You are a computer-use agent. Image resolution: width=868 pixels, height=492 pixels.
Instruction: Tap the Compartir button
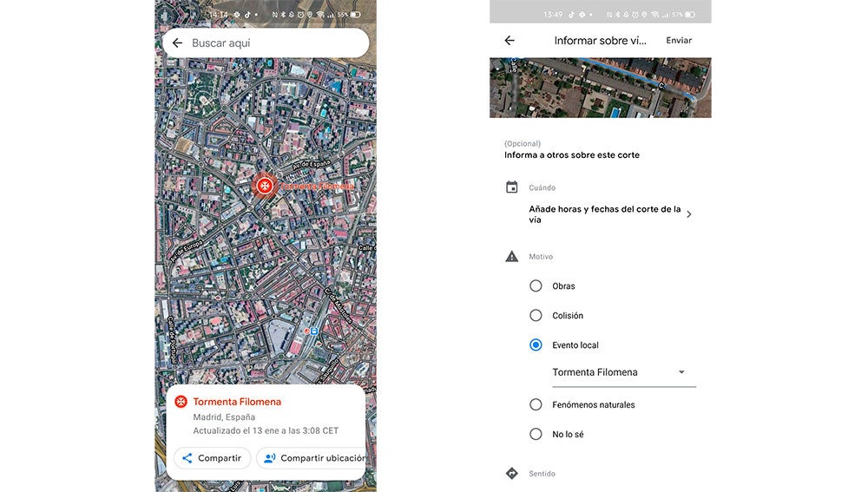212,458
